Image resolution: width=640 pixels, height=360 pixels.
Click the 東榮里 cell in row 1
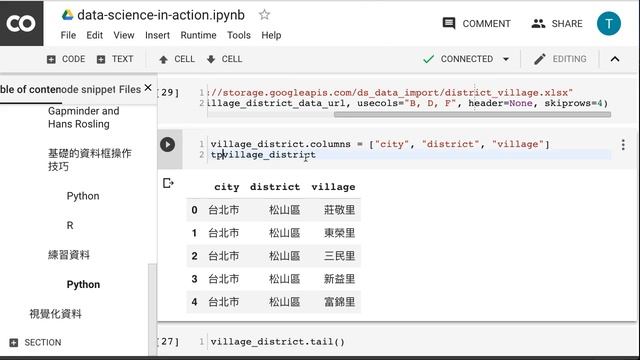tap(339, 233)
